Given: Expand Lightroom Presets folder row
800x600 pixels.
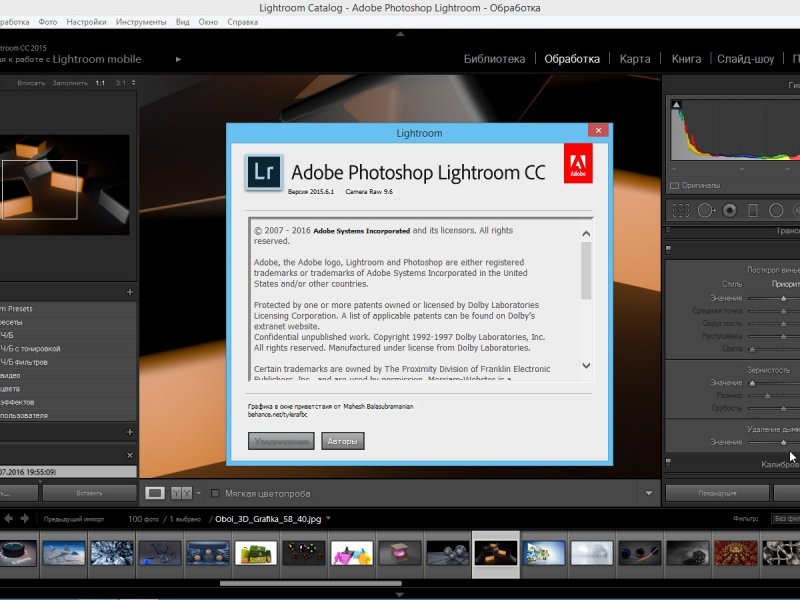Looking at the screenshot, I should click(68, 309).
